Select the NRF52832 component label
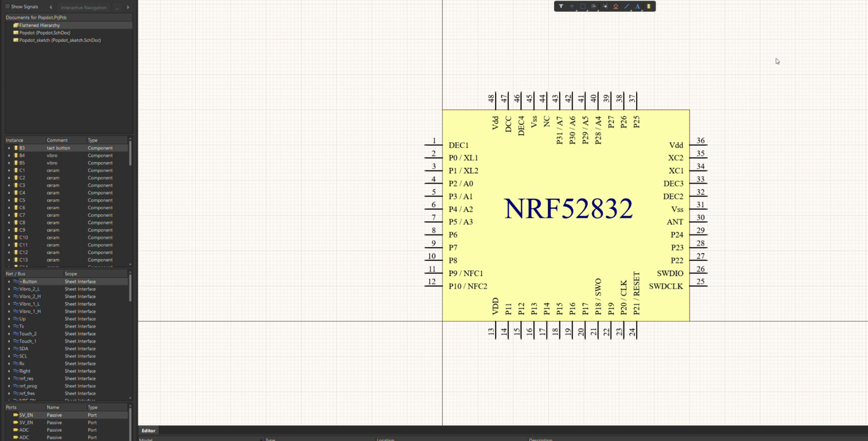The height and width of the screenshot is (441, 868). (x=568, y=209)
